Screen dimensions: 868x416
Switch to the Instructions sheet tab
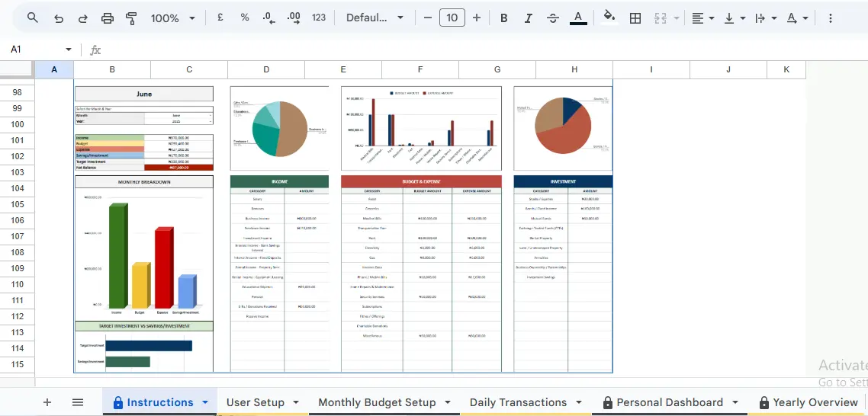(x=160, y=402)
